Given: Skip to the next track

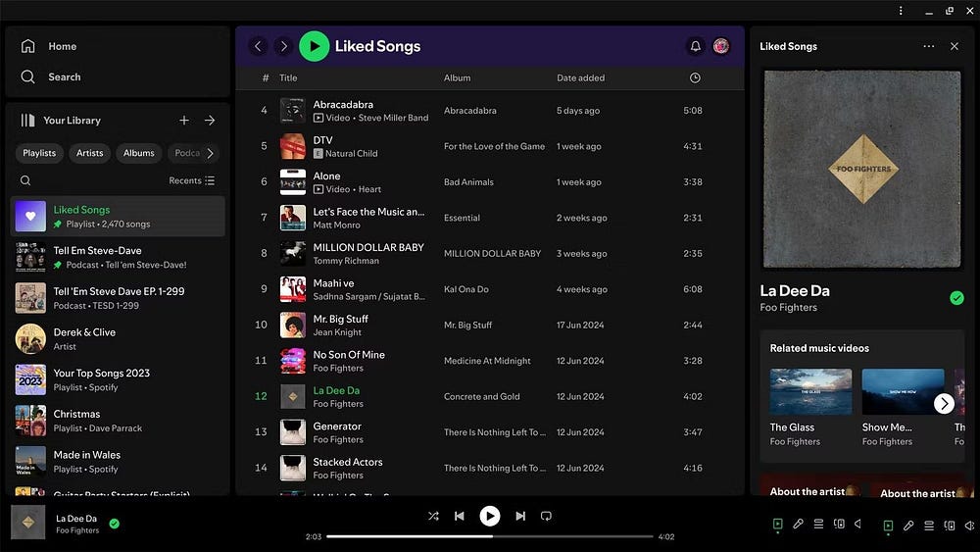Looking at the screenshot, I should pos(520,516).
